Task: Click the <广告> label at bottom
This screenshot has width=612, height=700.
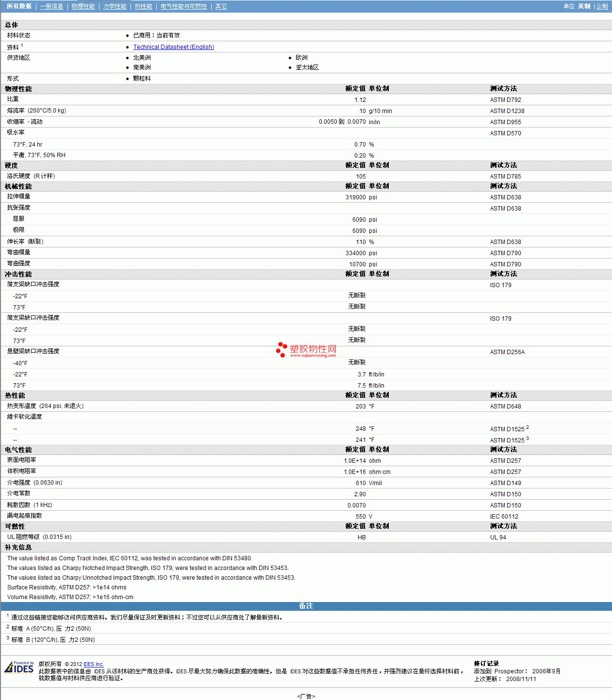Action: coord(306,696)
